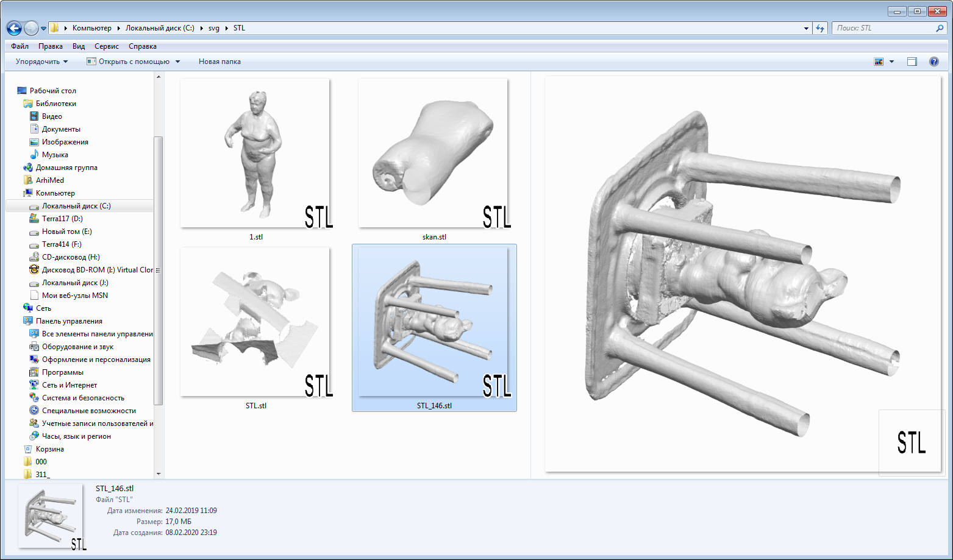
Task: Click the Видео library icon
Action: (34, 116)
